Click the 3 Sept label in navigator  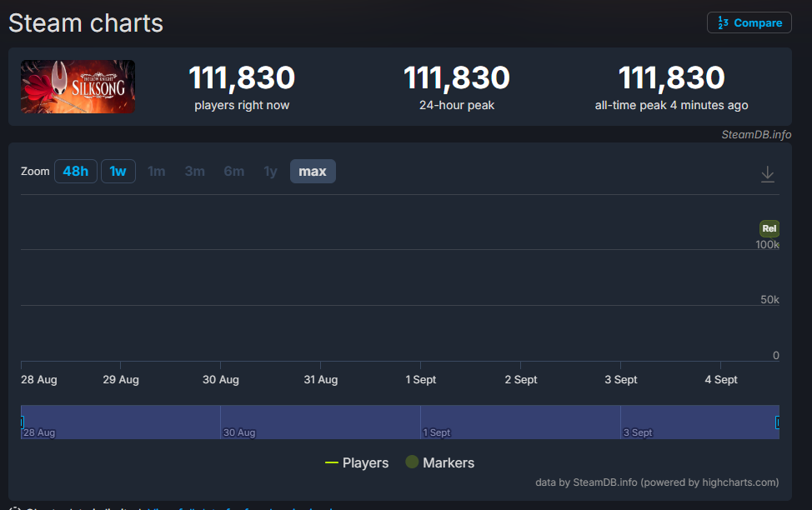[x=638, y=432]
